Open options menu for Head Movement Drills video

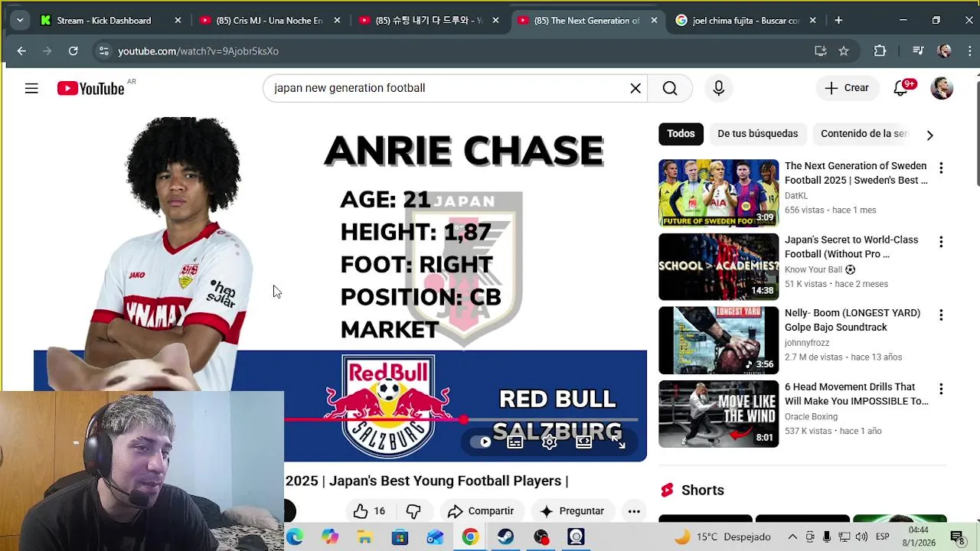pyautogui.click(x=941, y=389)
